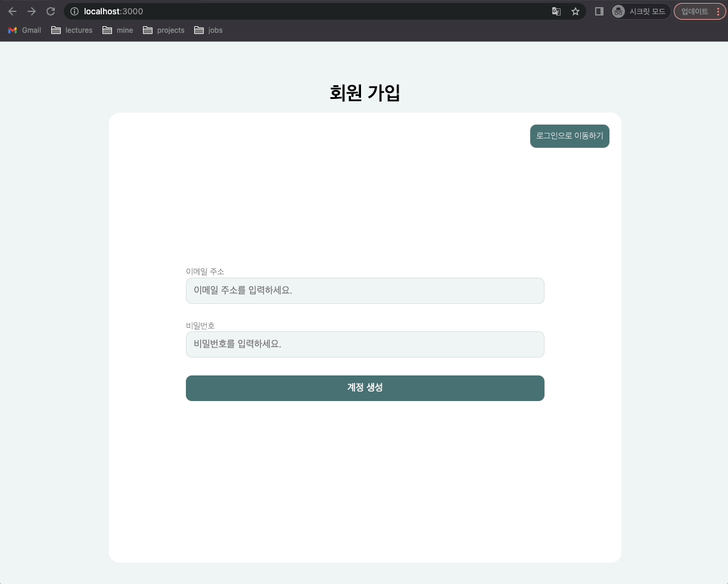This screenshot has width=728, height=584.
Task: Expand the lectures bookmarks folder
Action: pyautogui.click(x=71, y=30)
